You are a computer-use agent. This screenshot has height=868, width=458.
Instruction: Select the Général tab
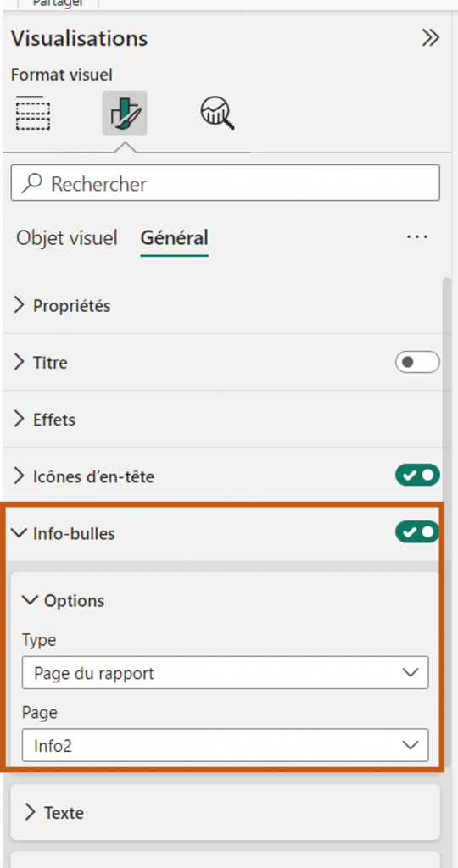coord(175,238)
